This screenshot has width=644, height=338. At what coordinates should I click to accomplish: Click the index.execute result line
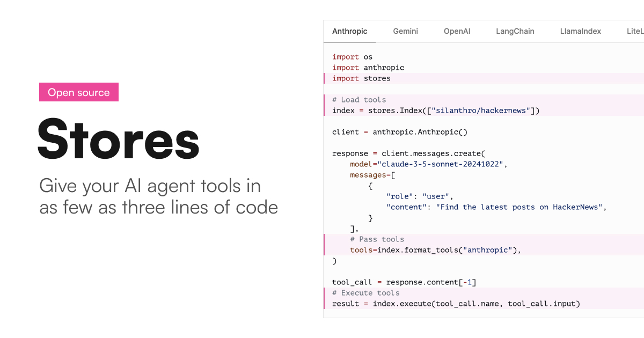pyautogui.click(x=456, y=304)
